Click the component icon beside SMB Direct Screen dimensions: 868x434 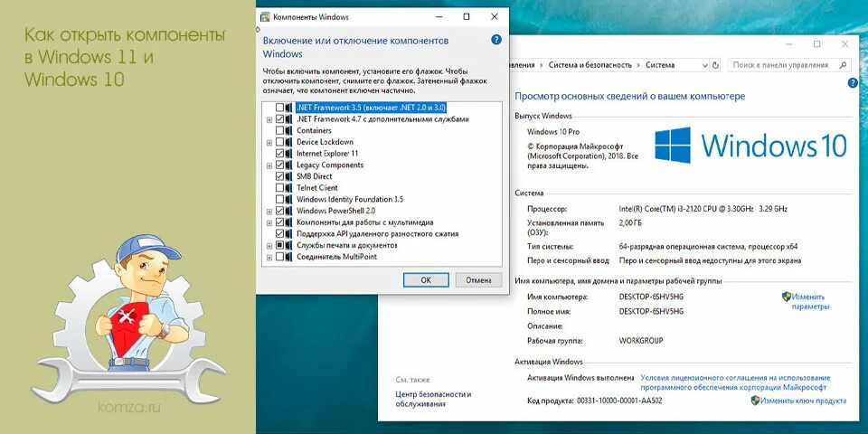point(289,176)
